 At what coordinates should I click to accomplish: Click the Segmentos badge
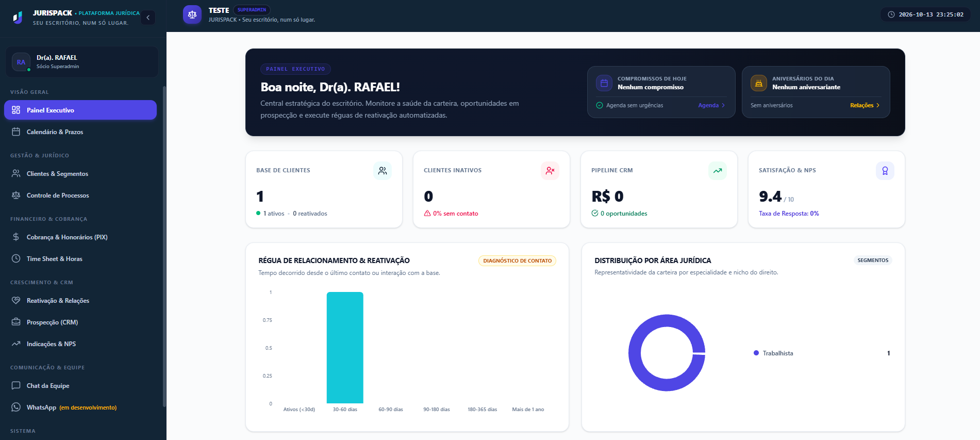[873, 260]
